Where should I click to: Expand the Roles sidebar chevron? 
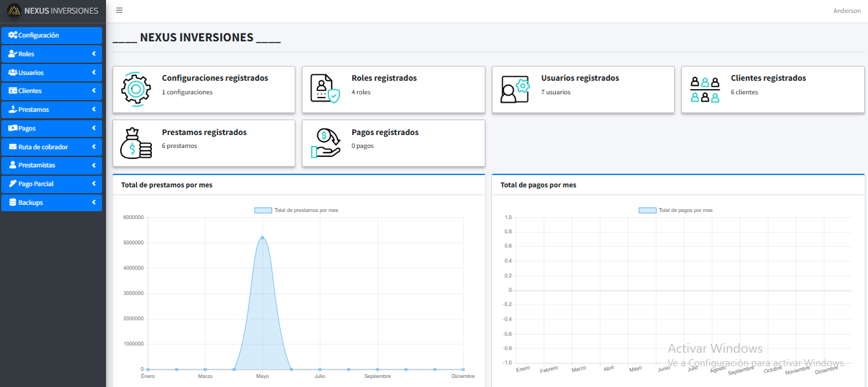pos(94,54)
